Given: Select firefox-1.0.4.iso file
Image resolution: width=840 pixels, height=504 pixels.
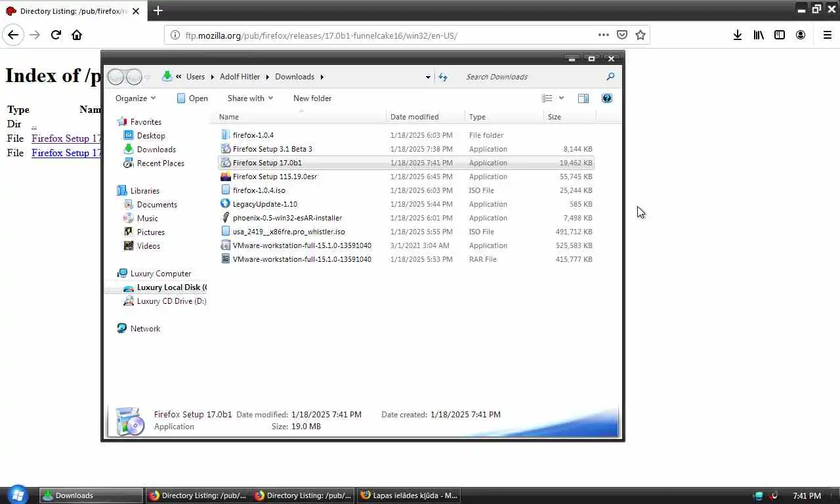Looking at the screenshot, I should 406,190.
